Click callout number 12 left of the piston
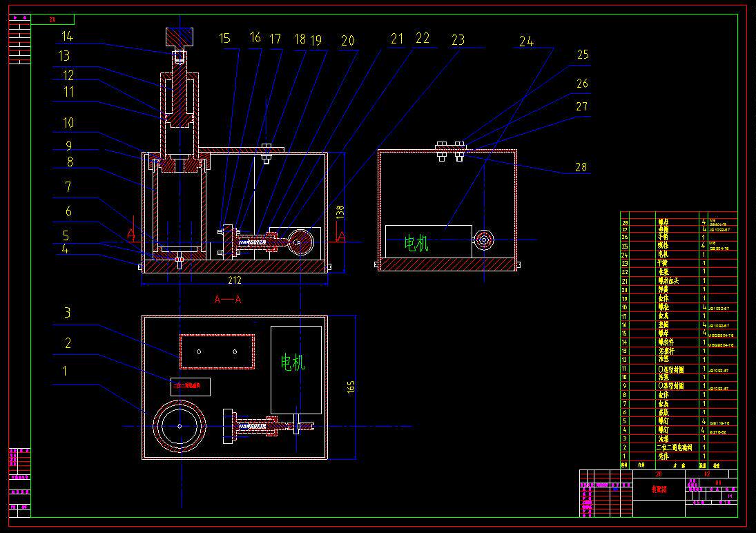Viewport: 756px width, 533px height. tap(68, 75)
